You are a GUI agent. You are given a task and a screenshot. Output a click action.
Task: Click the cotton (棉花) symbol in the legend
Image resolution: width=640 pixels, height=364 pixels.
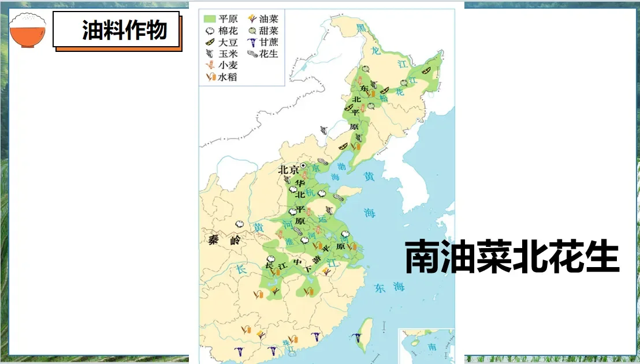point(210,31)
